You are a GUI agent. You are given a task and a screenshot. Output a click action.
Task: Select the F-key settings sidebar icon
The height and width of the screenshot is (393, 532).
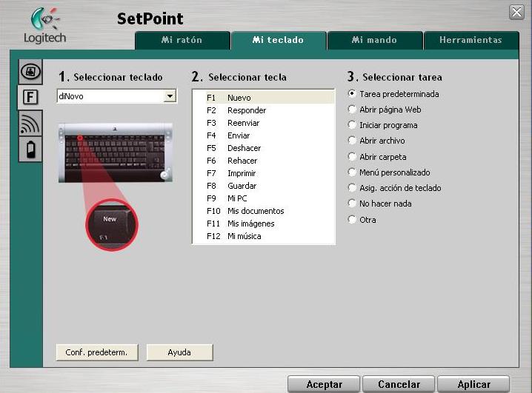[30, 98]
